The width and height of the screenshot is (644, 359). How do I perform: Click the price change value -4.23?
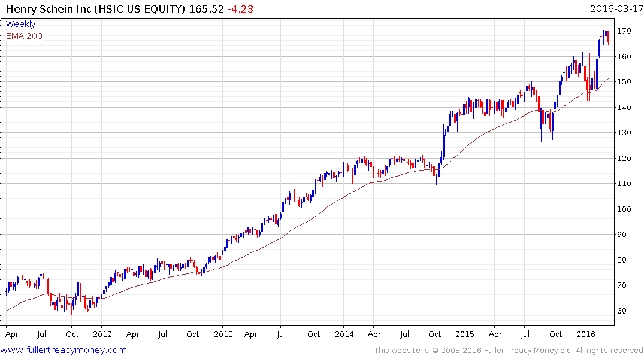[241, 8]
